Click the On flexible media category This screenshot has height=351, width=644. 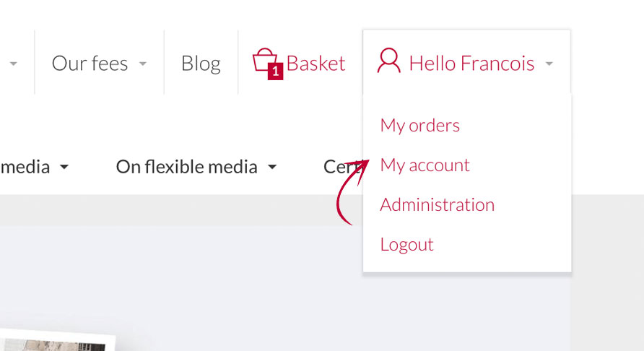click(186, 168)
